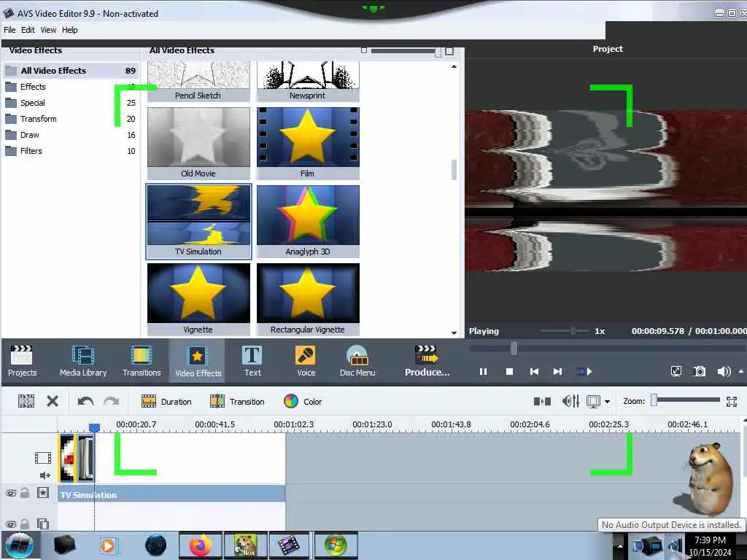Select the Filters folder
Screen dimensions: 747x560
point(71,152)
